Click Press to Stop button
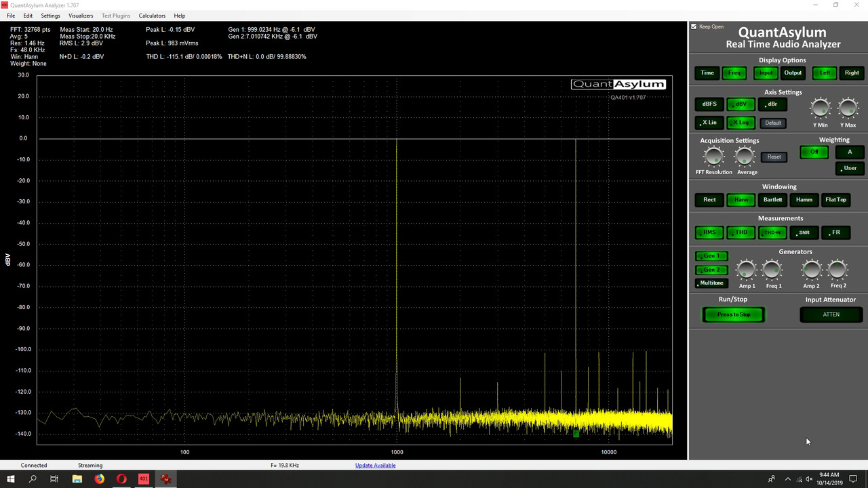 [734, 314]
